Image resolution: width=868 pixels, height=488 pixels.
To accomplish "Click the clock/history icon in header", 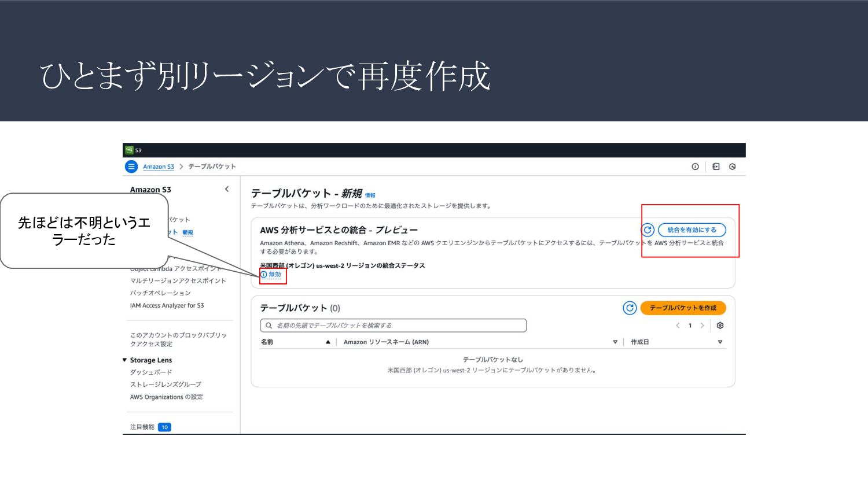I will click(x=733, y=167).
